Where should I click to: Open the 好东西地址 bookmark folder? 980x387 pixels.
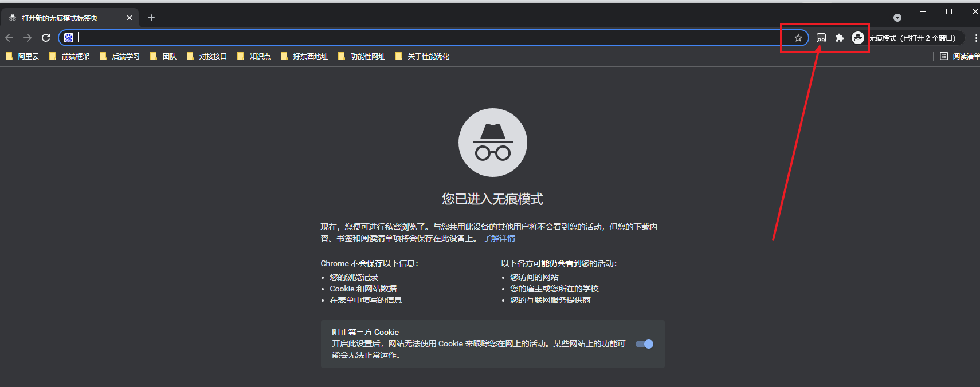click(304, 56)
